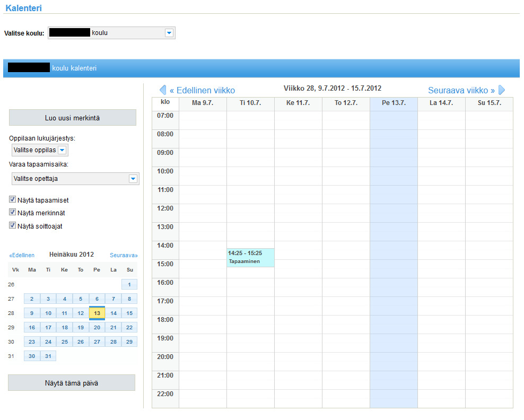
Task: Select the La 14.7. column header
Action: tap(441, 103)
